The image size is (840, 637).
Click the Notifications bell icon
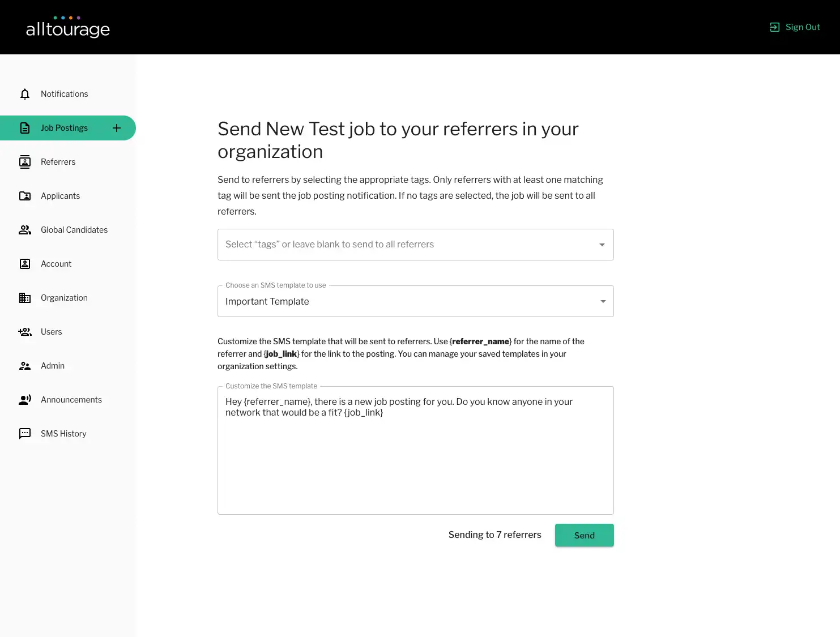[25, 94]
